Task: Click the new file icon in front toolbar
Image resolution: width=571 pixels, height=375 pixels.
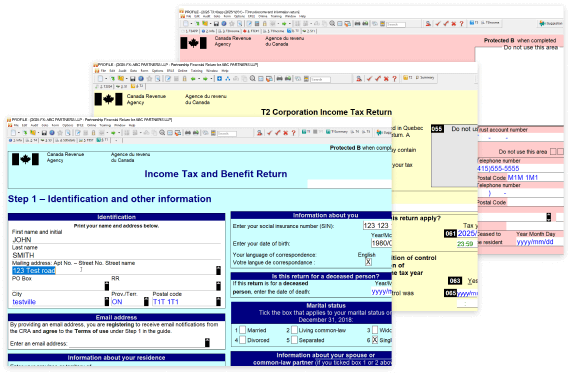Action: (x=13, y=133)
